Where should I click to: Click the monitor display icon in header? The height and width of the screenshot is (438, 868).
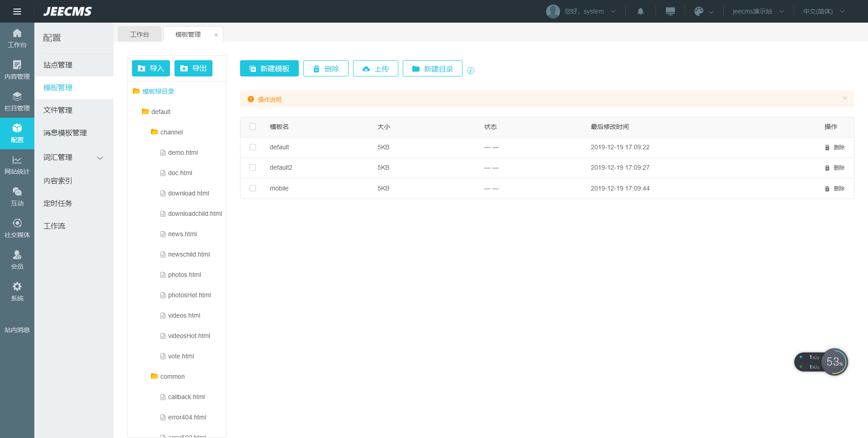[670, 11]
